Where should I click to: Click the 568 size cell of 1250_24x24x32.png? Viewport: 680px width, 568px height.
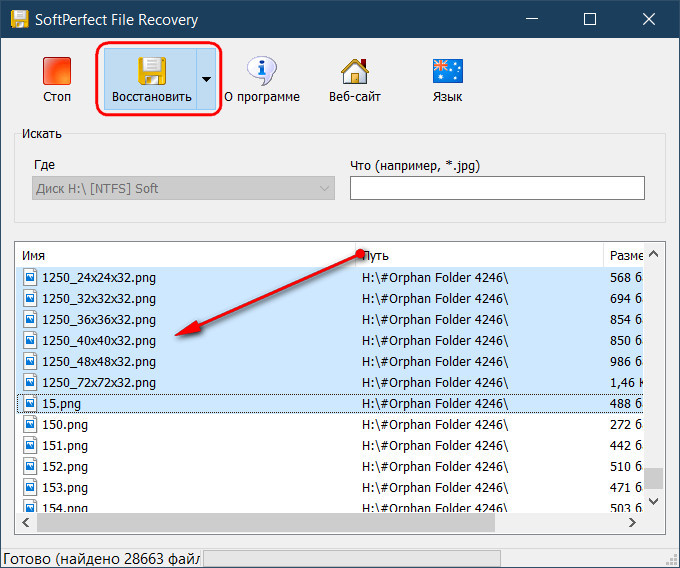(x=626, y=277)
